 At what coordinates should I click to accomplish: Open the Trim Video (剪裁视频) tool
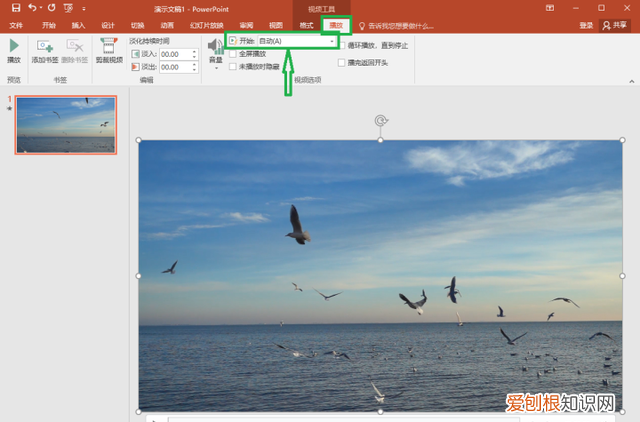[108, 48]
